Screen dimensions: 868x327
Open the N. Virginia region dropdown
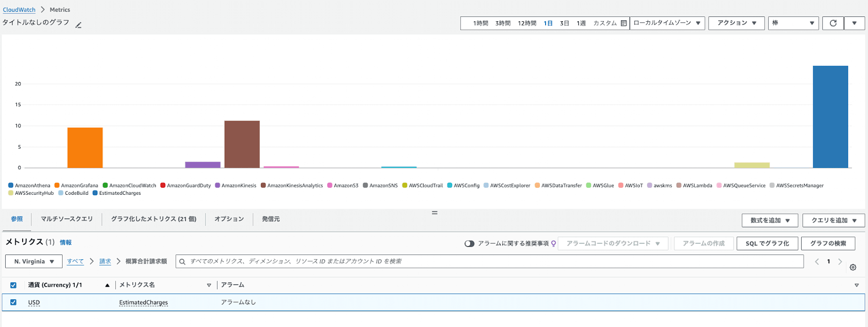pyautogui.click(x=33, y=262)
